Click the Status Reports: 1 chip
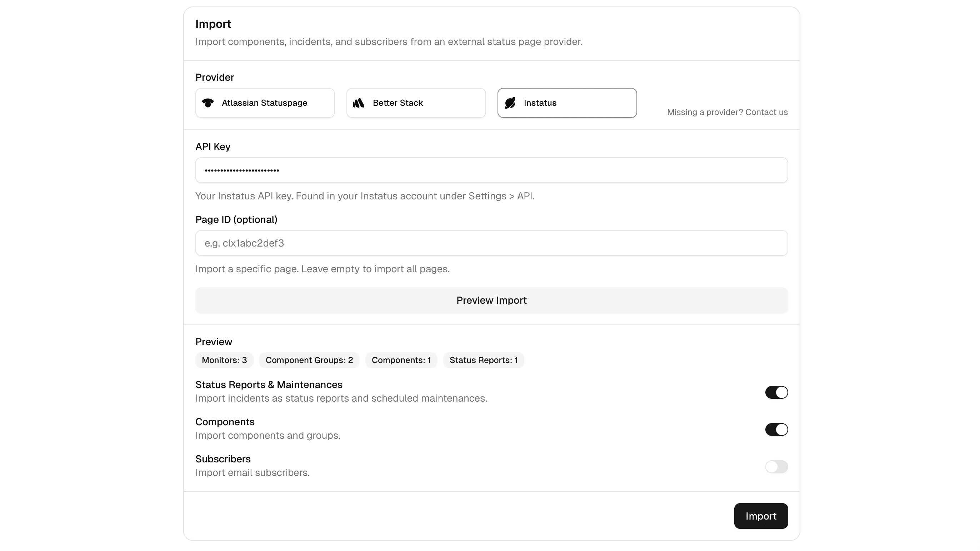This screenshot has height=551, width=980. pos(483,360)
